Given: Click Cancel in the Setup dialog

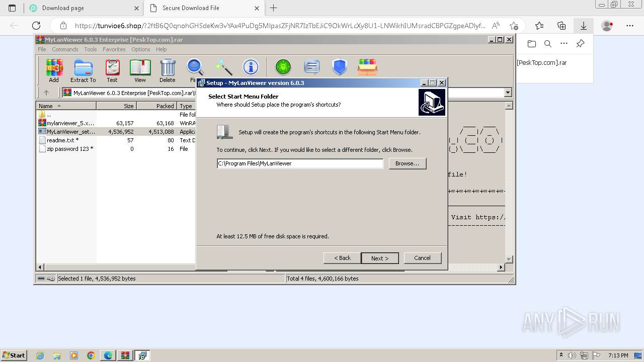Looking at the screenshot, I should pos(422,258).
